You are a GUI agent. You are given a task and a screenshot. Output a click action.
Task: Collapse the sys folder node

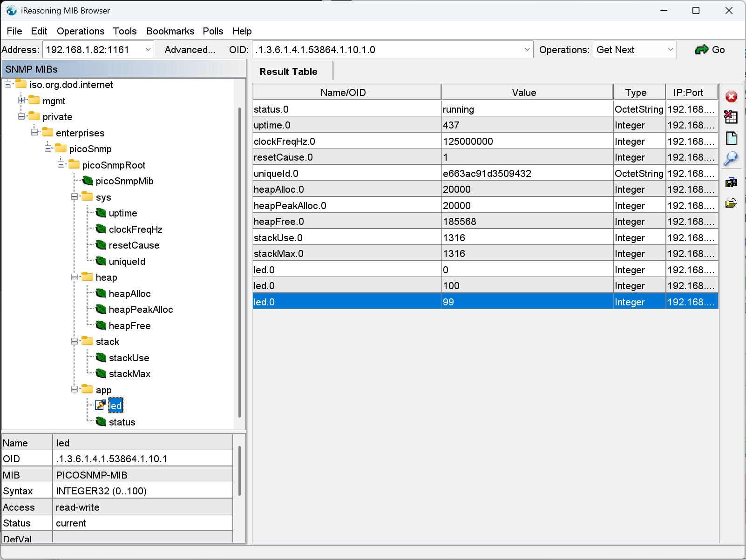click(x=75, y=197)
